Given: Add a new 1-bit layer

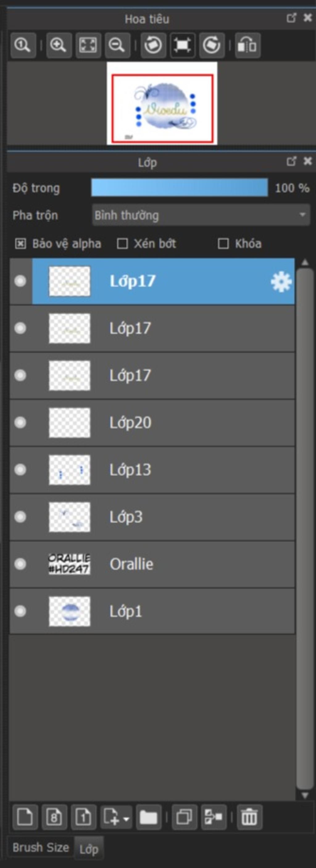Looking at the screenshot, I should coord(83,817).
